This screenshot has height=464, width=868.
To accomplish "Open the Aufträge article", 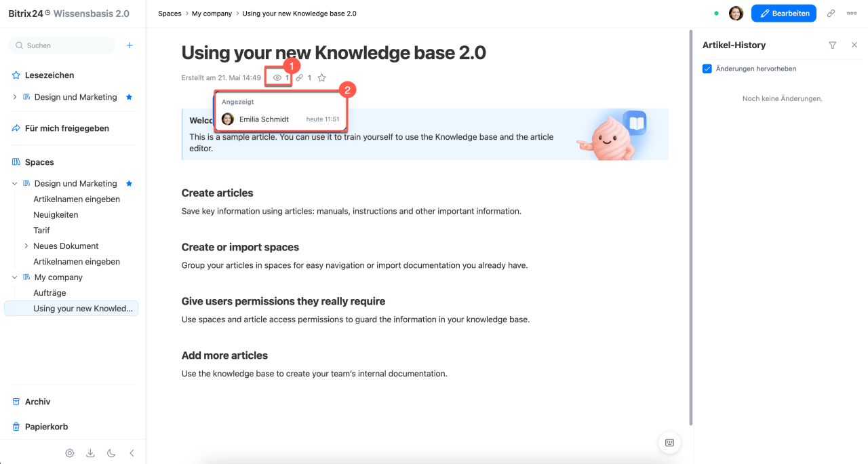I will point(50,293).
